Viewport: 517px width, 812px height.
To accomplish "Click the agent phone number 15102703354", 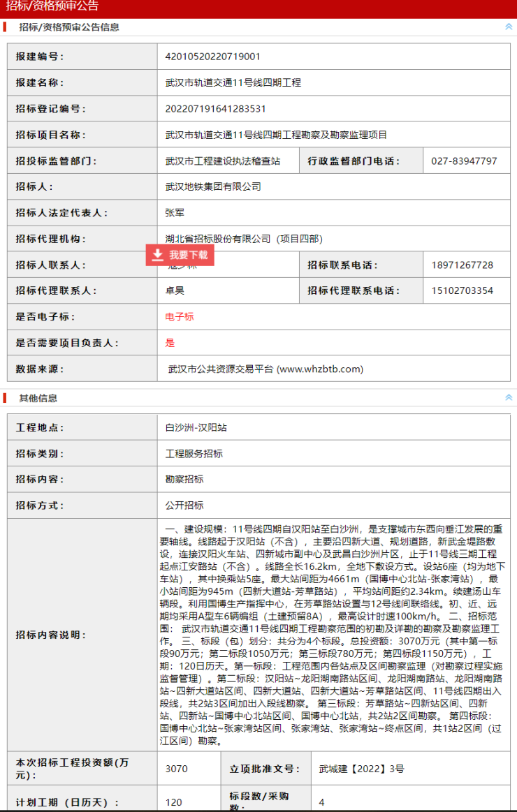I will click(462, 290).
